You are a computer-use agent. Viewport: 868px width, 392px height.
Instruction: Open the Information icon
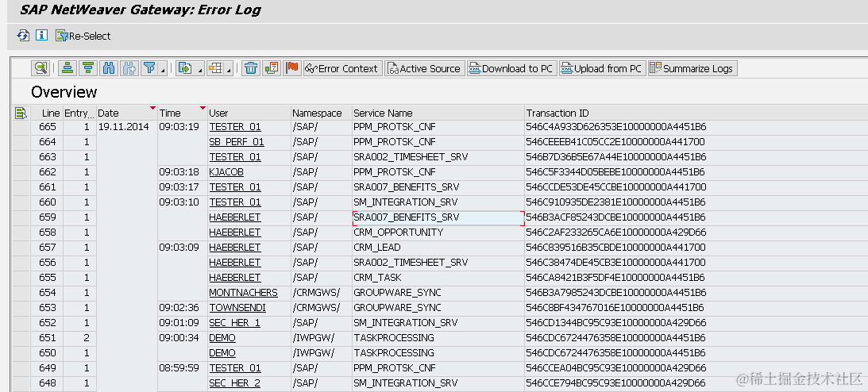click(x=41, y=36)
